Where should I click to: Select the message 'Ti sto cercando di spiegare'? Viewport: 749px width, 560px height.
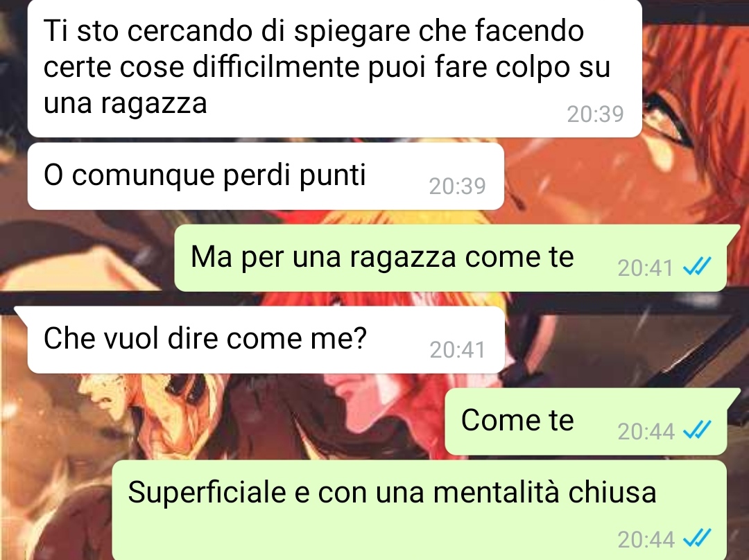[x=334, y=68]
